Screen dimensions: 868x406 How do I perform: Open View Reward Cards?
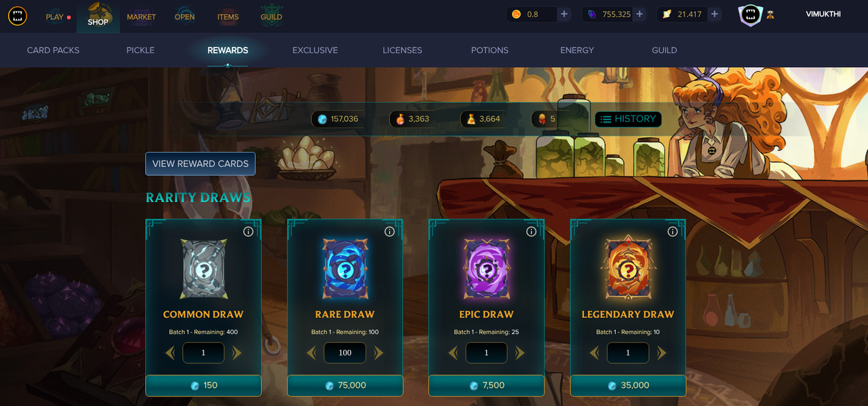click(200, 163)
